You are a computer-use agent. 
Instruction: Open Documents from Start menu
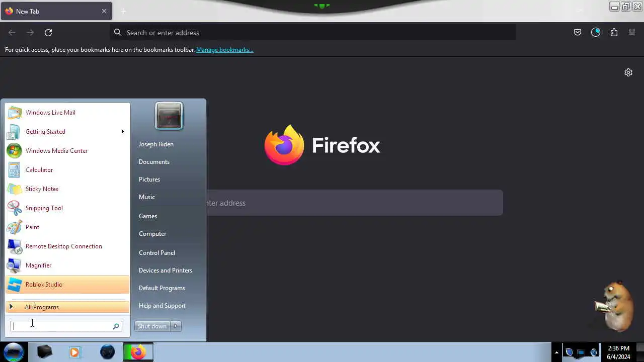coord(154,162)
